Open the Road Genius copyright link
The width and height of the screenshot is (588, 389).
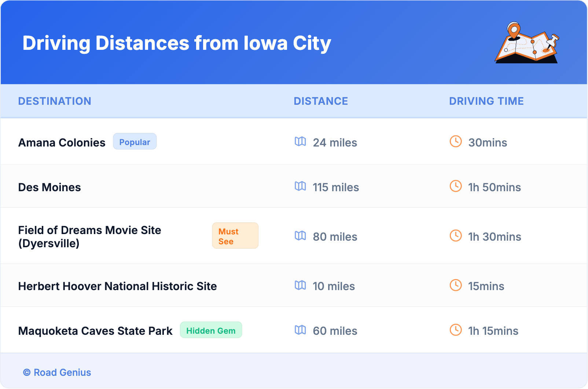pyautogui.click(x=57, y=373)
